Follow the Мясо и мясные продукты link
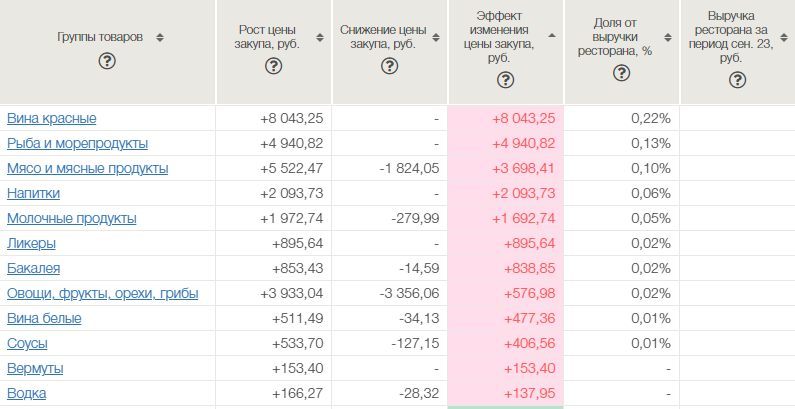The width and height of the screenshot is (795, 409). coord(87,168)
